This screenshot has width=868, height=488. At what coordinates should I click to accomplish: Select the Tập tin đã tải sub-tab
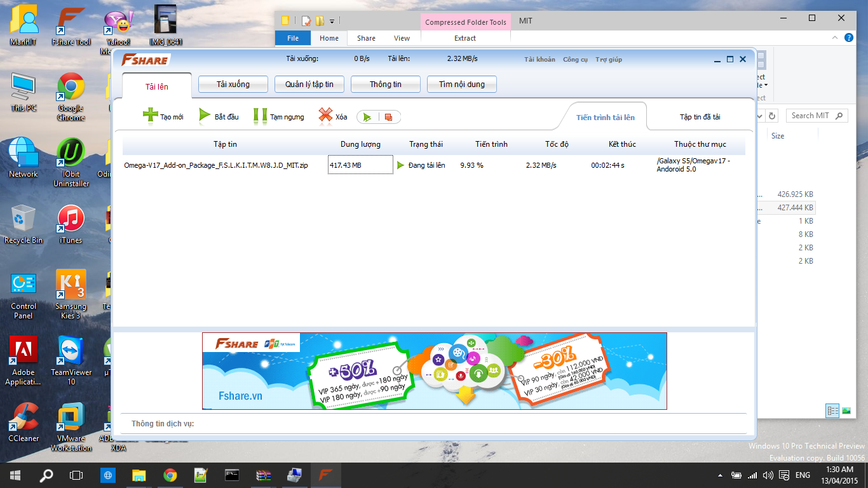tap(700, 117)
